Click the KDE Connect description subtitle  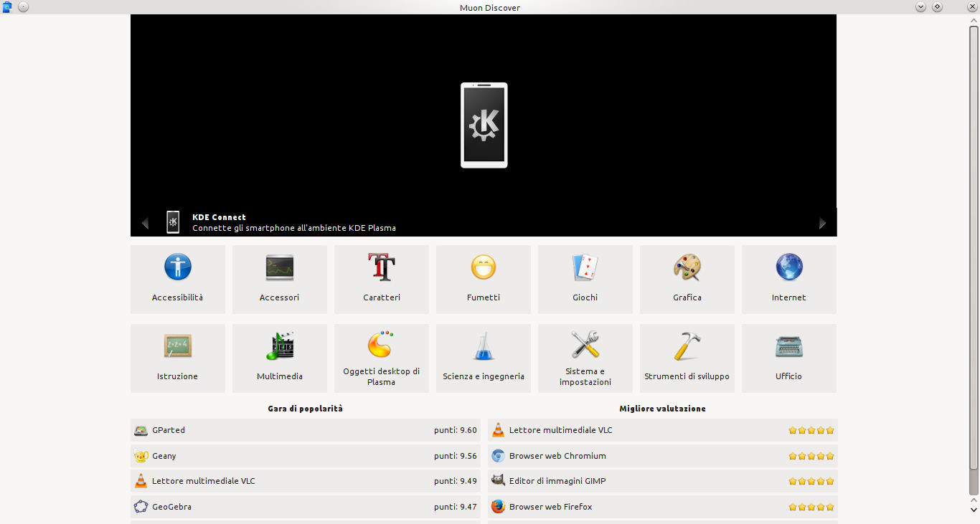[x=294, y=228]
